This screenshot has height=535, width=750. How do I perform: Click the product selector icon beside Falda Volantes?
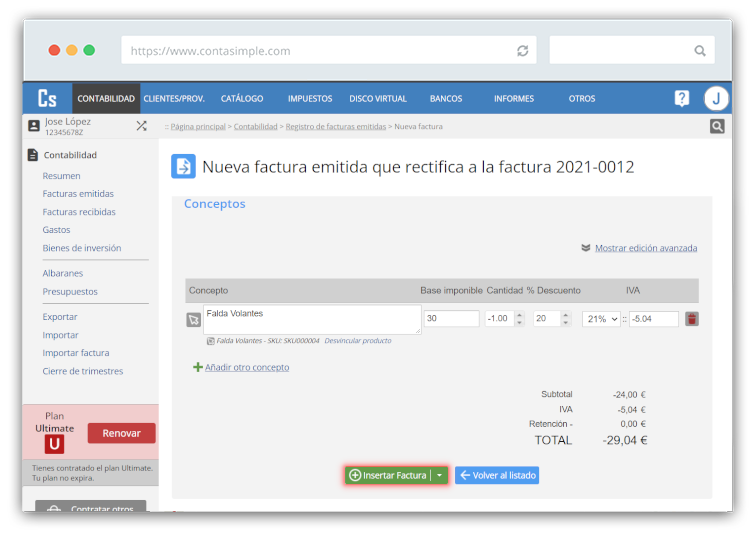tap(193, 319)
